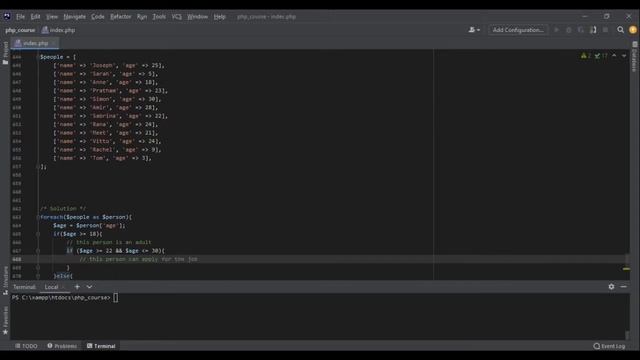640x360 pixels.
Task: Click the 'Joseph' array row in code
Action: pyautogui.click(x=109, y=65)
